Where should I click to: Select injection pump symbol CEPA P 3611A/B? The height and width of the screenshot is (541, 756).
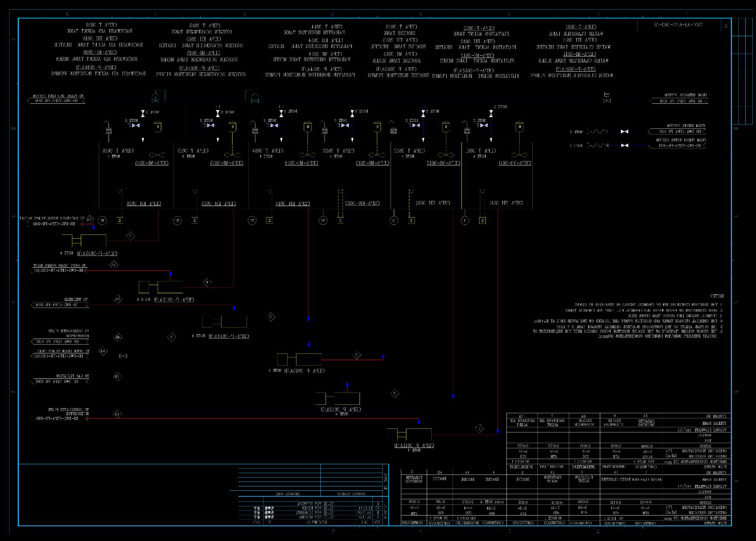point(409,435)
